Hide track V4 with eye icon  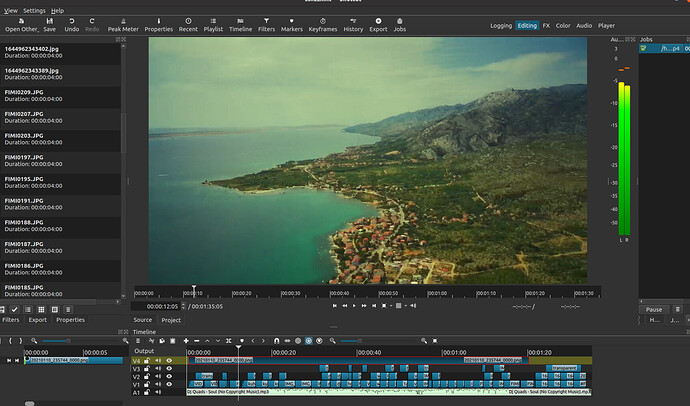click(x=169, y=361)
